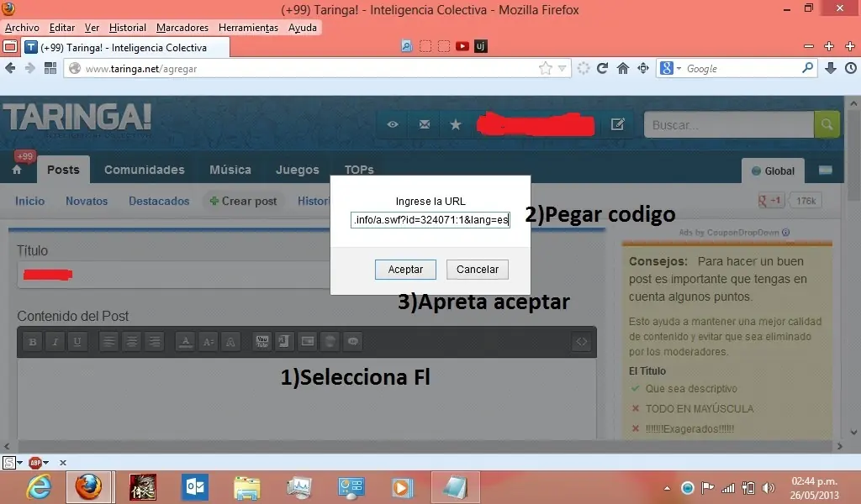The width and height of the screenshot is (861, 504).
Task: Click the YouTube toolbar icon in Firefox
Action: coord(462,46)
